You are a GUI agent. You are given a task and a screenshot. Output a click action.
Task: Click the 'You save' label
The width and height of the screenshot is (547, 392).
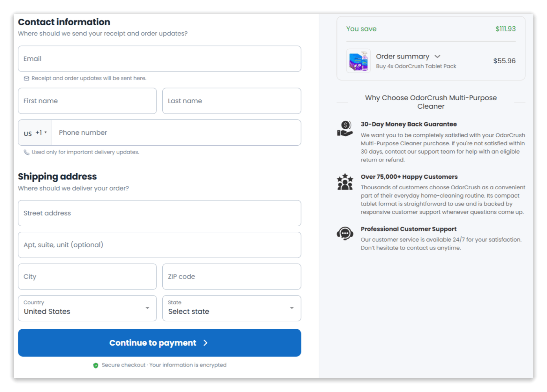pos(361,29)
